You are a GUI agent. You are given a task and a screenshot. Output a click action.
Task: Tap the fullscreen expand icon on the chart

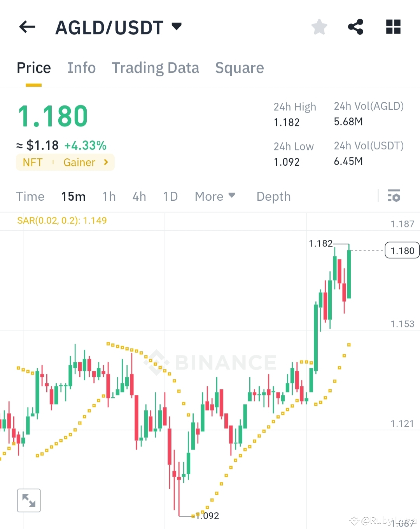pyautogui.click(x=29, y=500)
